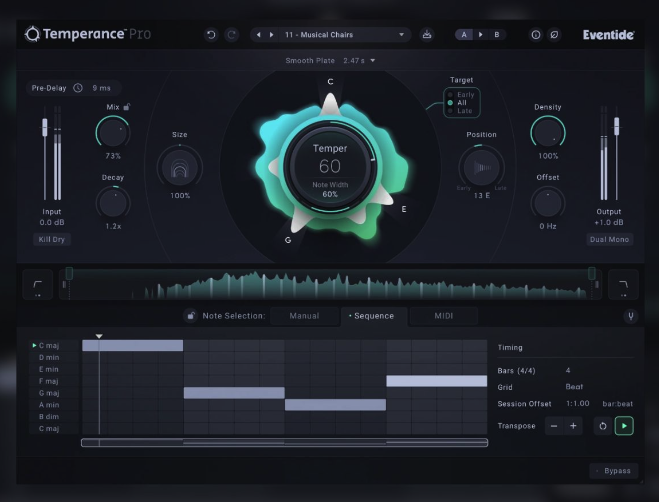Image resolution: width=659 pixels, height=502 pixels.
Task: Switch to the Manual tab
Action: (304, 316)
